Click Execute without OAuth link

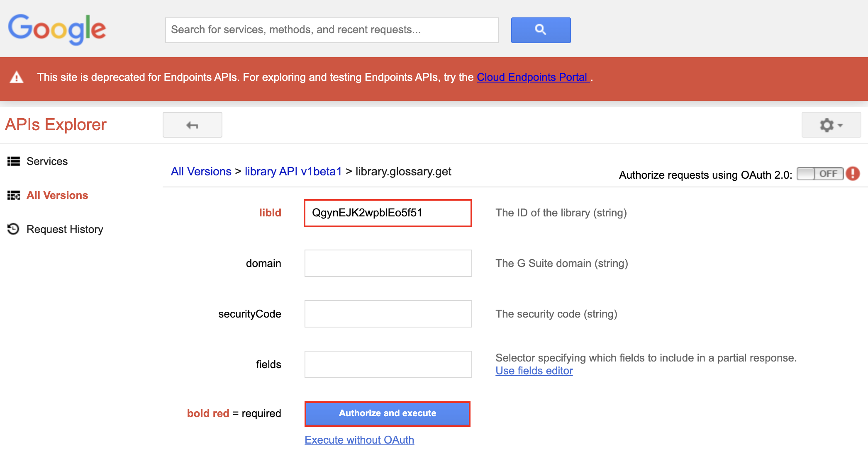click(359, 440)
